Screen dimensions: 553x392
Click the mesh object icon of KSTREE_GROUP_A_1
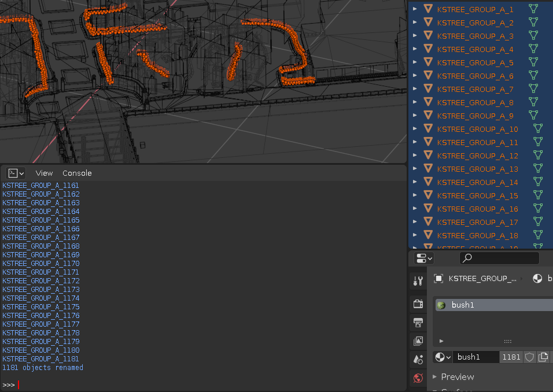point(428,9)
